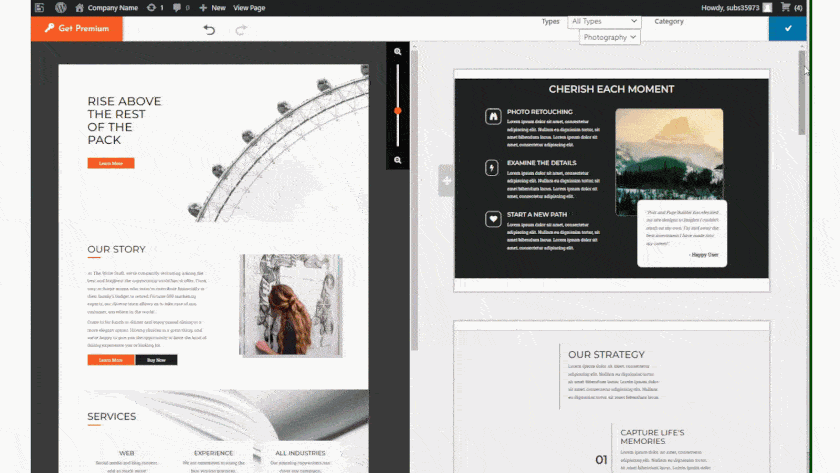This screenshot has height=473, width=840.
Task: Open the Photography category dropdown
Action: pyautogui.click(x=610, y=37)
